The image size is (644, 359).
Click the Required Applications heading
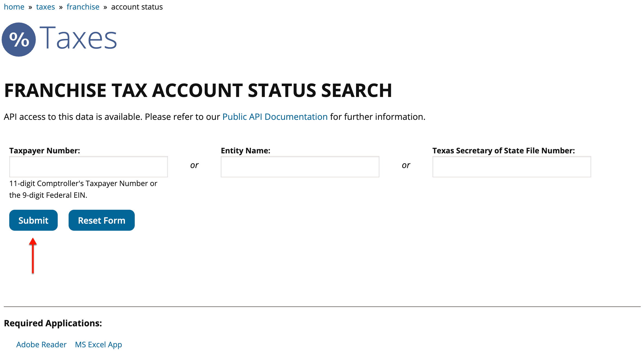point(53,323)
